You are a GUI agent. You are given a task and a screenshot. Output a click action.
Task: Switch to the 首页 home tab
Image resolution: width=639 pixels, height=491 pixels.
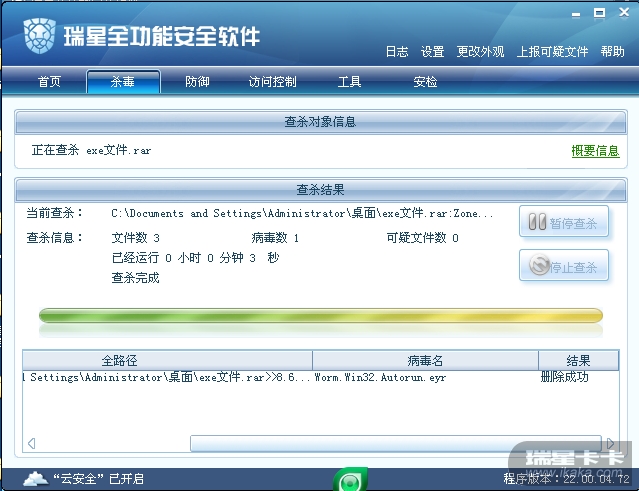click(49, 82)
